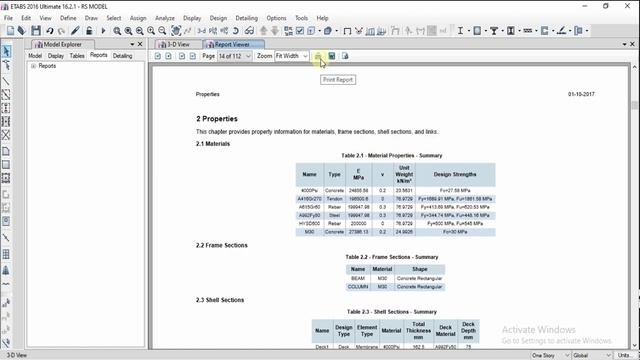Click 'HYSD500' in materials table
640x360 pixels.
click(x=309, y=224)
